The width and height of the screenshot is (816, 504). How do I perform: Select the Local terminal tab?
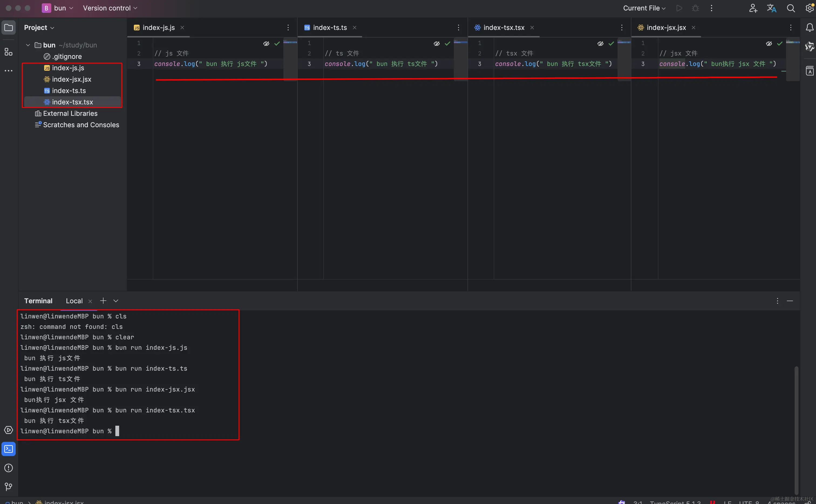[x=74, y=301]
